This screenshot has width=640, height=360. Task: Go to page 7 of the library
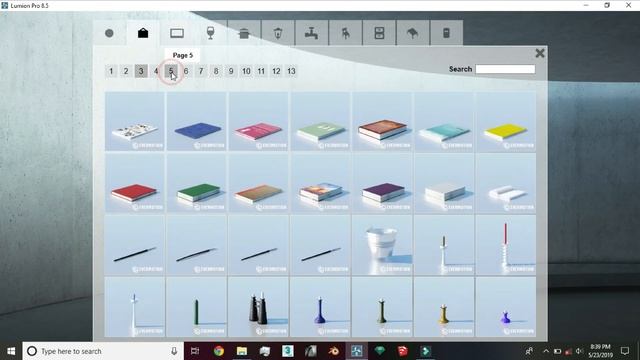[201, 71]
